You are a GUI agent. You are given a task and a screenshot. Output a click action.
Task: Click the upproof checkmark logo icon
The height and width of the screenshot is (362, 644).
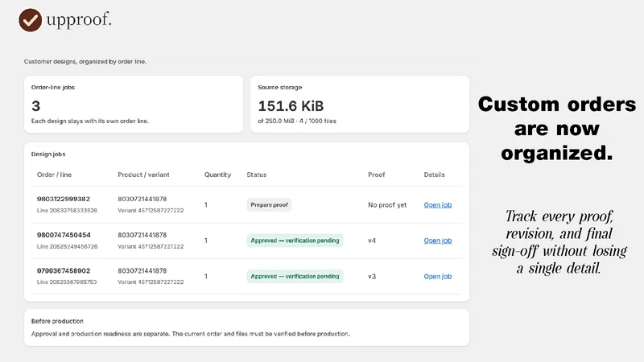click(31, 20)
